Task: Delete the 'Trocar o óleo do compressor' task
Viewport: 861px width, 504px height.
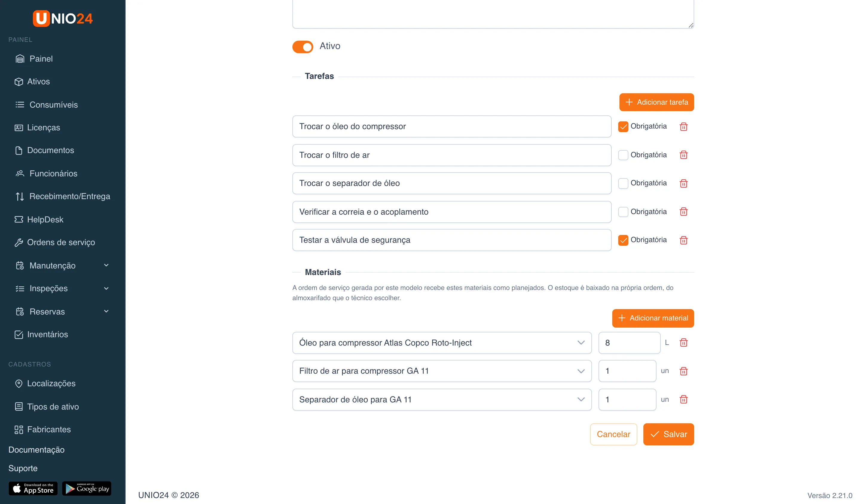Action: [x=683, y=126]
